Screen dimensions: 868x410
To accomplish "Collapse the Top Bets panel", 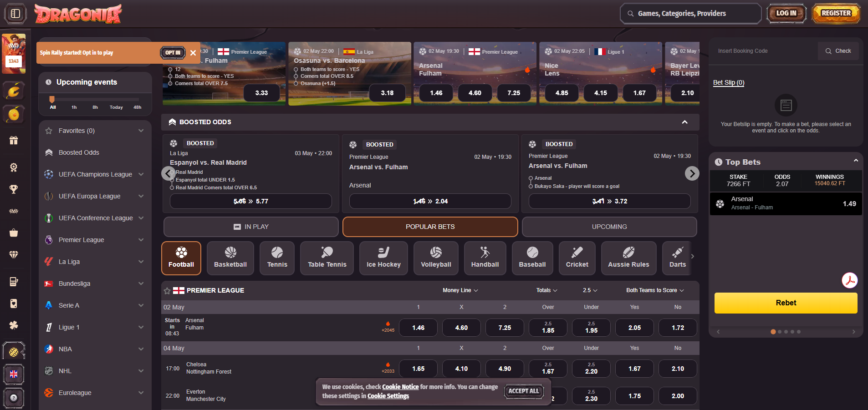I will [856, 161].
